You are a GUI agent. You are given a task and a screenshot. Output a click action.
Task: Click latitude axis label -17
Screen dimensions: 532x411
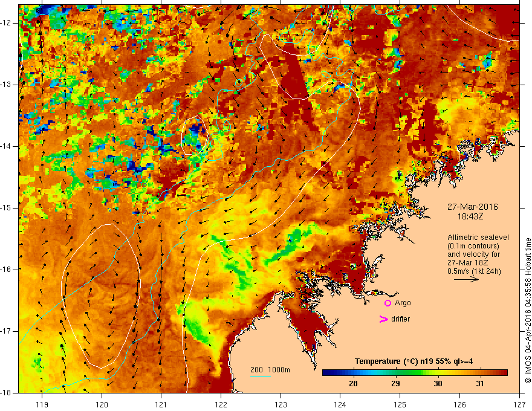pyautogui.click(x=7, y=331)
